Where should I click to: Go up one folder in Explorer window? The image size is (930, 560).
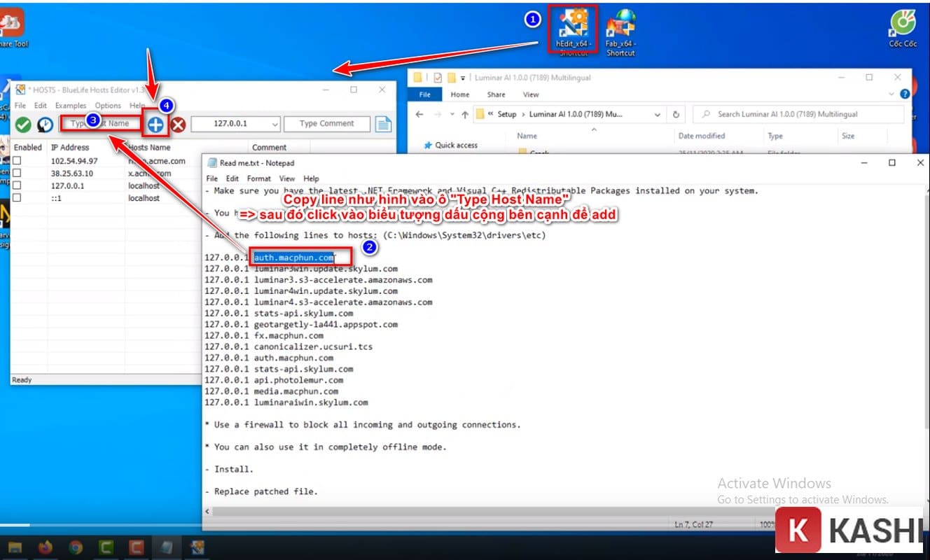(x=464, y=114)
